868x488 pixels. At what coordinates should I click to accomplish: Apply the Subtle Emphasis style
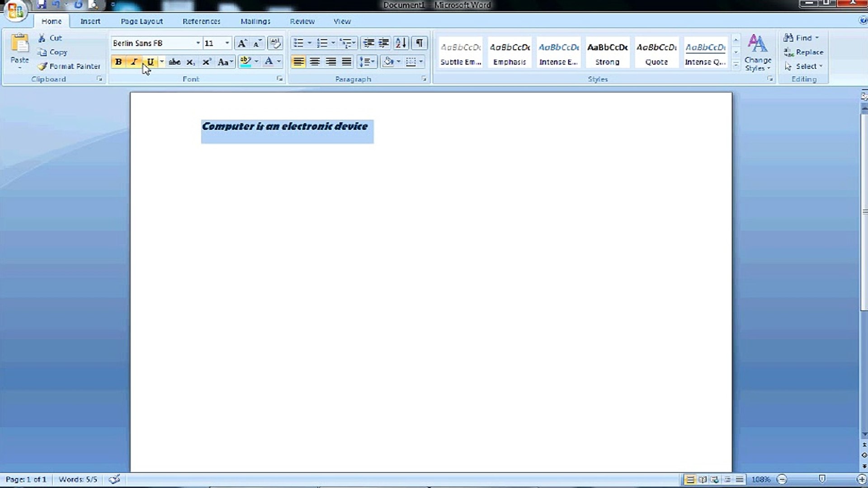pyautogui.click(x=461, y=53)
